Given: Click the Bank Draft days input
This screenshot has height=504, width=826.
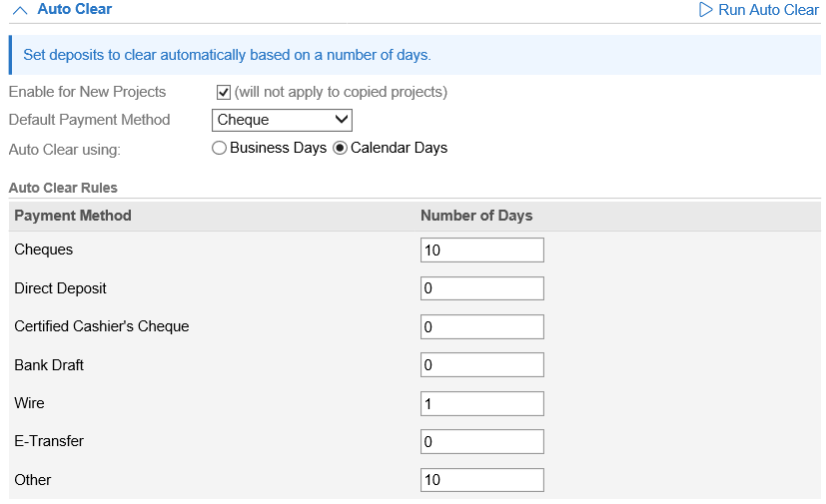Looking at the screenshot, I should click(481, 365).
